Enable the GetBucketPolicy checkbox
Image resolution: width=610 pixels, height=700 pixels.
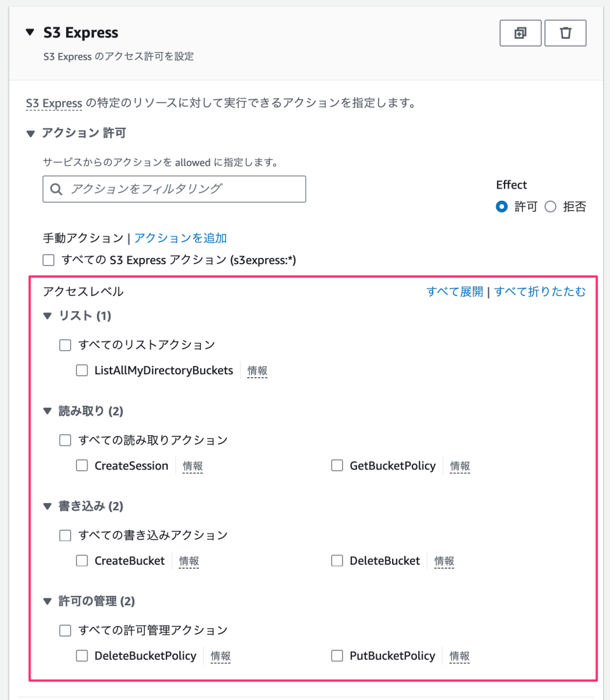337,465
